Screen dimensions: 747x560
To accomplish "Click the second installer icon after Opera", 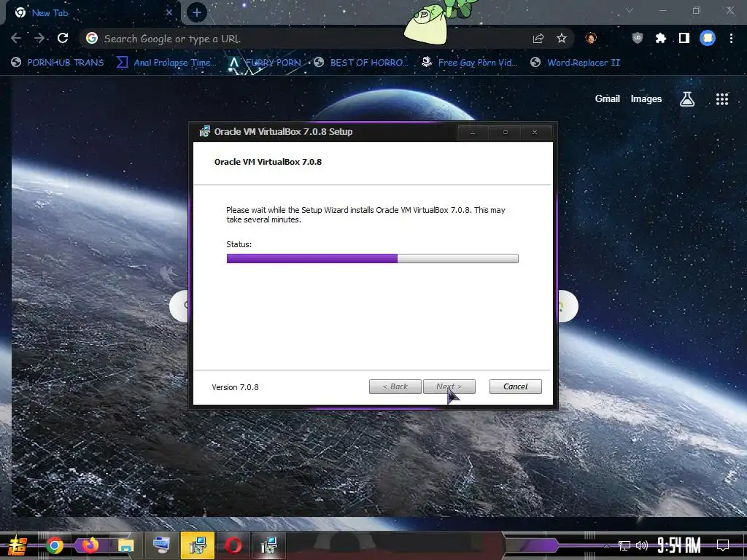I will (x=268, y=545).
